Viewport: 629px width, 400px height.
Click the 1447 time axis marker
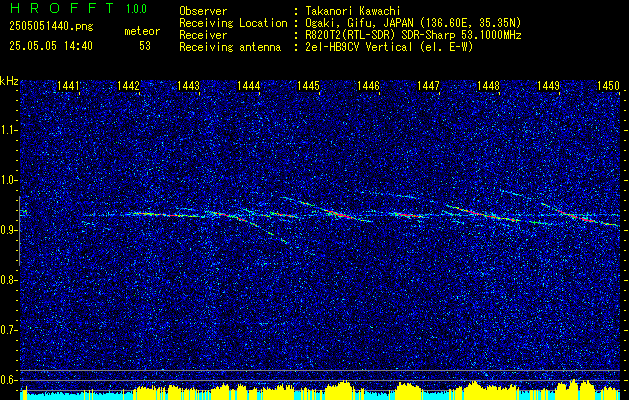(428, 85)
